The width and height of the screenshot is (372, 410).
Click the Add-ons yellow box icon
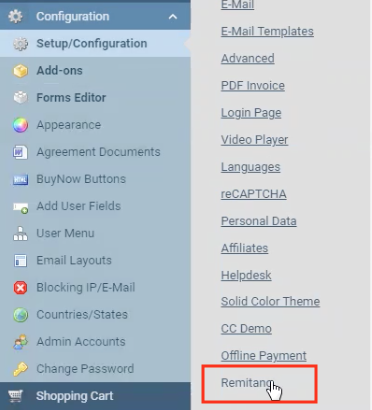[x=20, y=71]
